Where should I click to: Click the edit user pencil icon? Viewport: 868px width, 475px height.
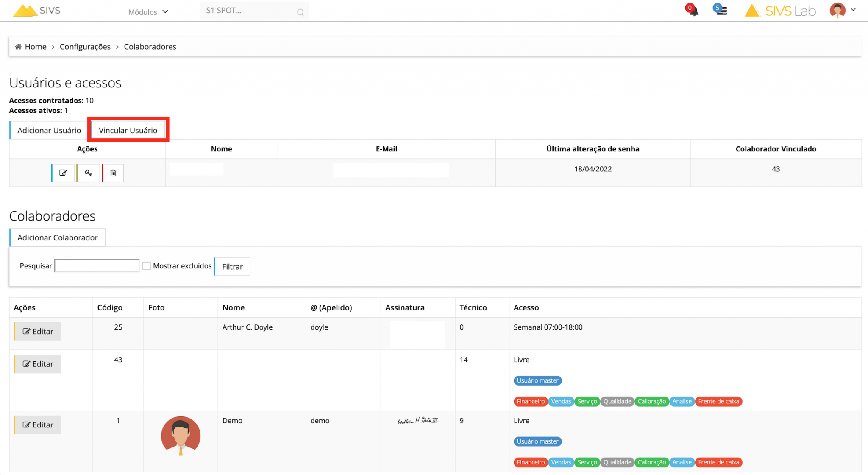pos(63,173)
